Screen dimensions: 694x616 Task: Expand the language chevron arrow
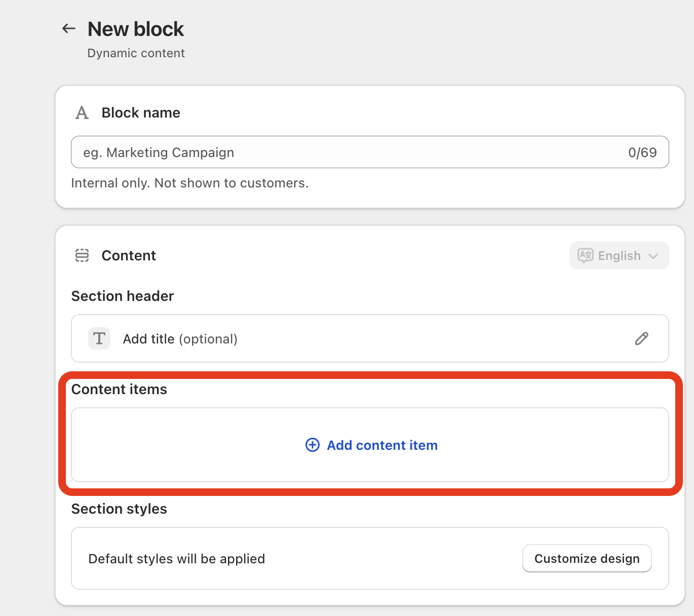(x=653, y=256)
